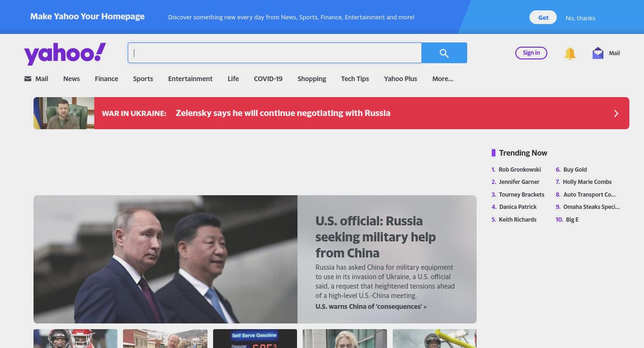The width and height of the screenshot is (644, 348).
Task: Open Yahoo Plus from the navigation
Action: coord(401,79)
